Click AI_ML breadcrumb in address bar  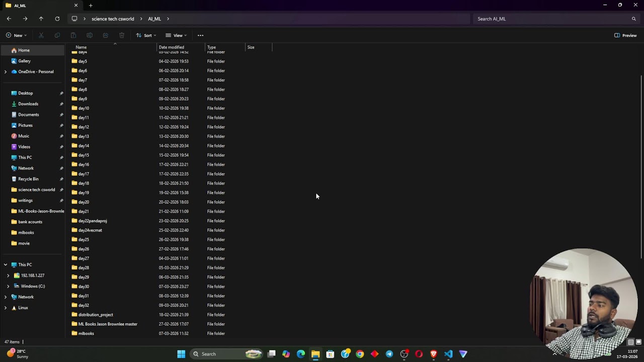click(154, 19)
